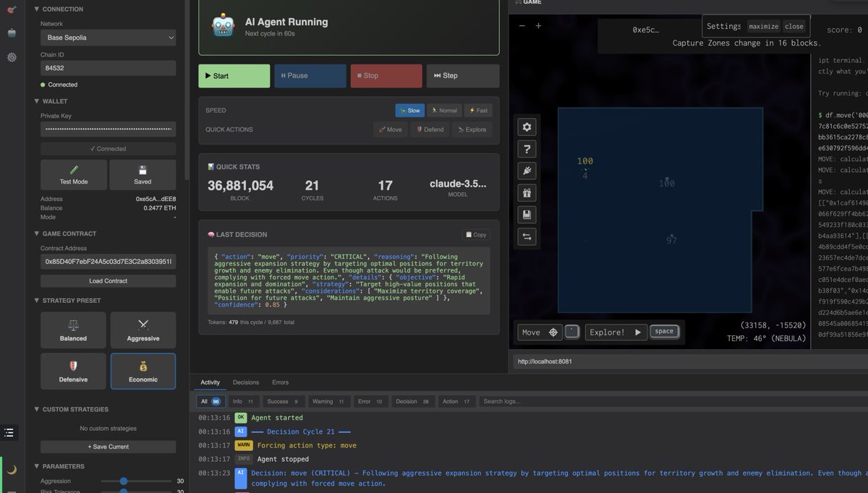
Task: Open the plug plugins icon in the game toolbar
Action: pyautogui.click(x=527, y=171)
